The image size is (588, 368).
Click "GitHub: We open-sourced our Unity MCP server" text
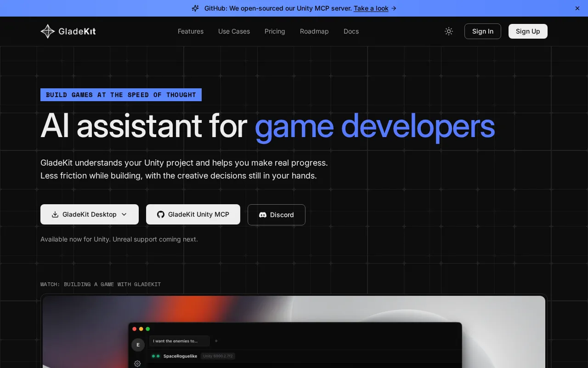tap(278, 8)
